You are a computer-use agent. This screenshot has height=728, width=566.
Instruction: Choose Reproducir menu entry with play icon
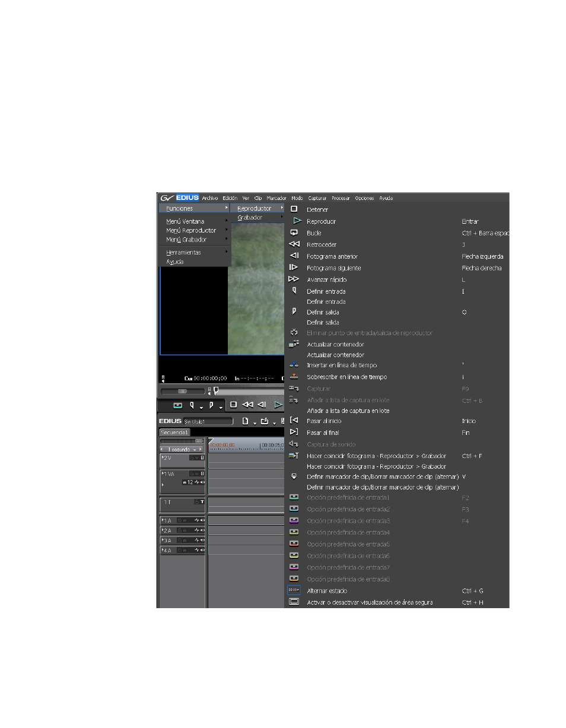click(322, 221)
